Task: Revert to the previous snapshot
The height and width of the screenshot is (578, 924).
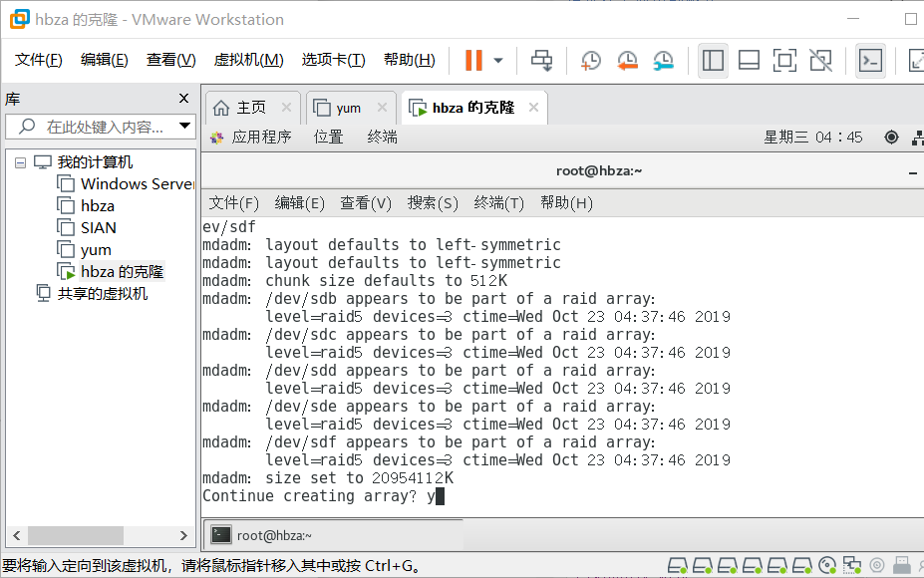Action: point(627,60)
